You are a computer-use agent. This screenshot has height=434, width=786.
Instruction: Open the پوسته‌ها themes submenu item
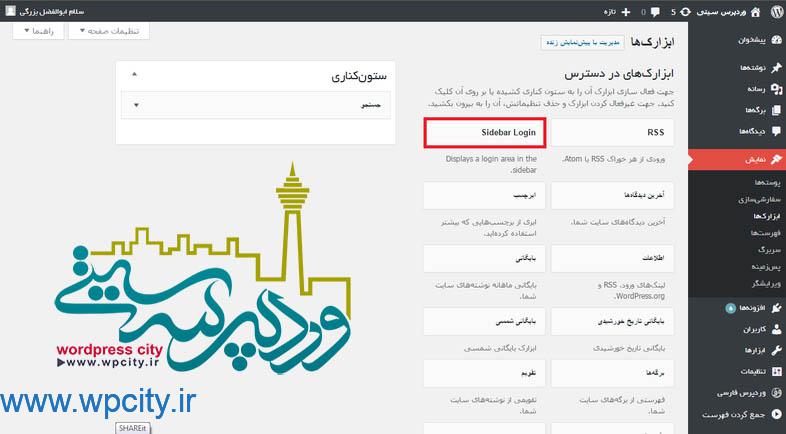767,182
